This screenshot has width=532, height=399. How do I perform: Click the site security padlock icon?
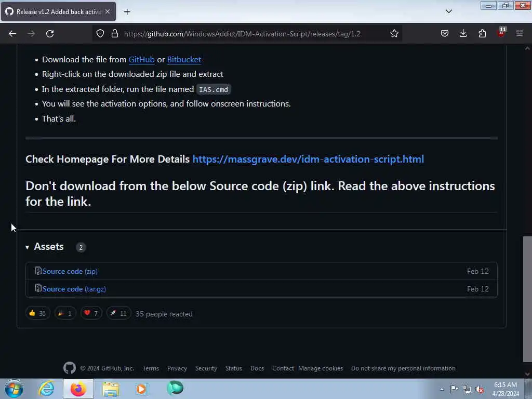click(115, 34)
